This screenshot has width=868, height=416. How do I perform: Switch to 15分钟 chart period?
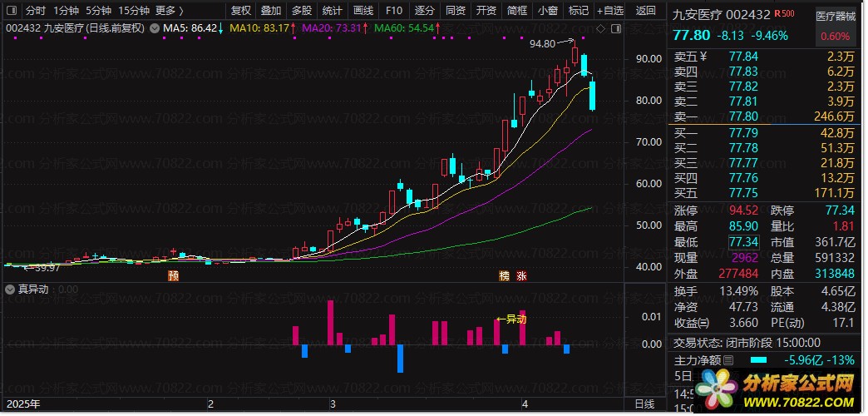134,10
